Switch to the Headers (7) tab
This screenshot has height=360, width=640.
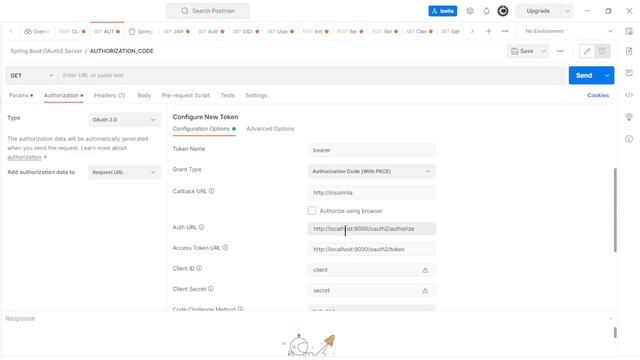(109, 95)
